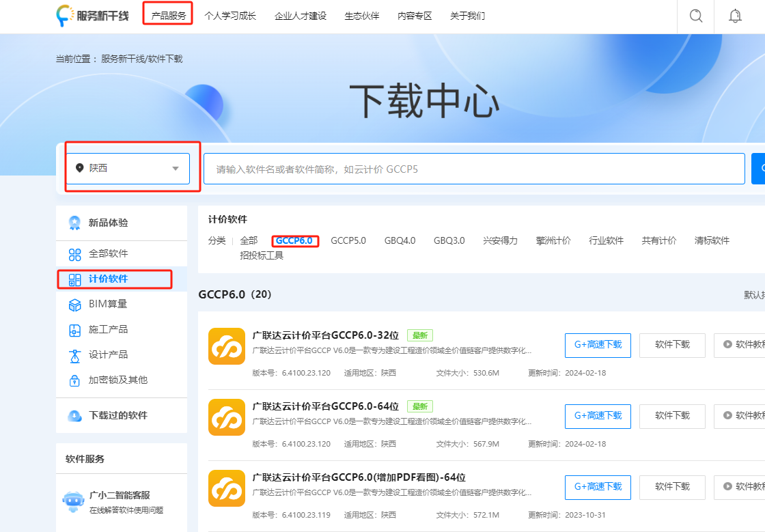
Task: Open the 内容专区 menu
Action: [414, 16]
